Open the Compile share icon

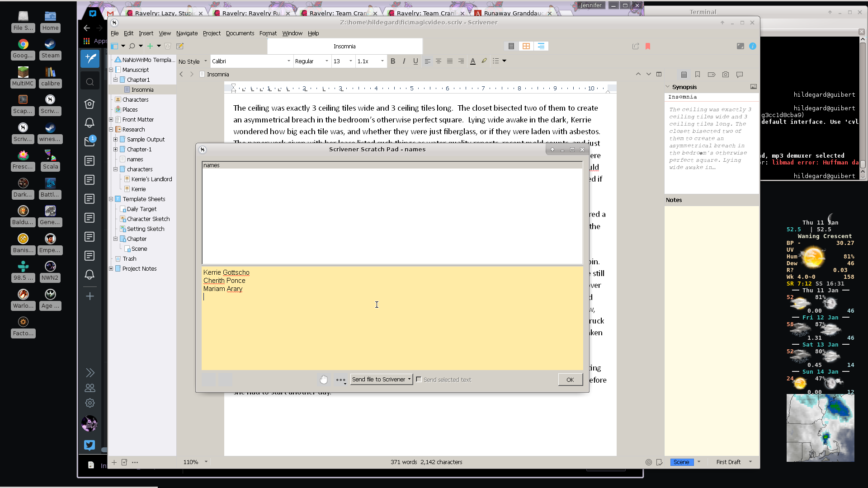636,46
